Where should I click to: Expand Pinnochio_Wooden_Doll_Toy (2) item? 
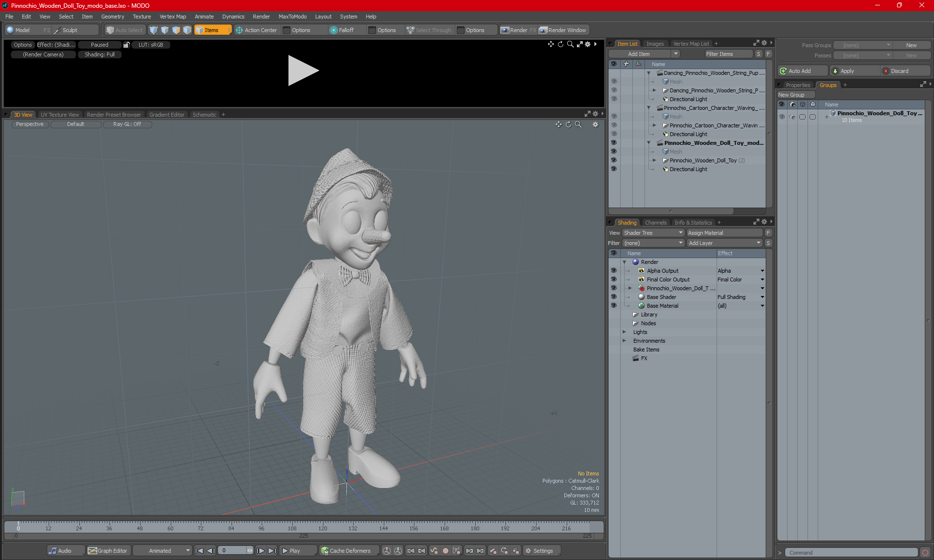point(654,160)
